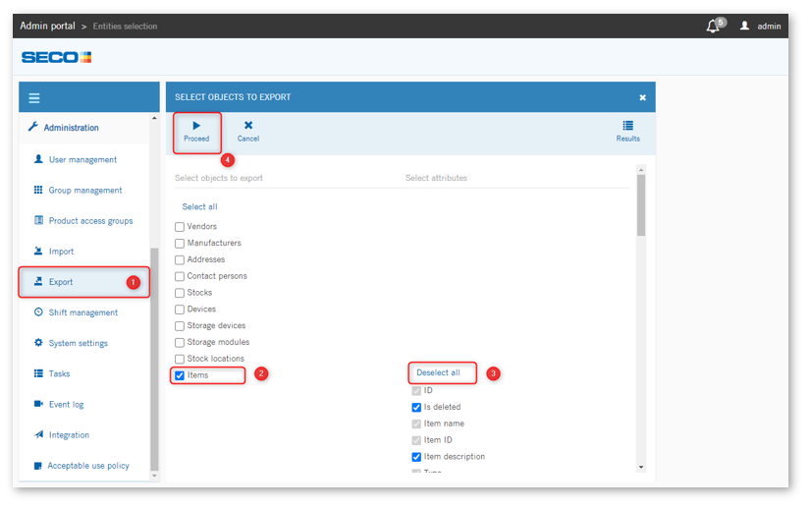Click the Export icon in sidebar
The image size is (812, 510).
[x=38, y=281]
